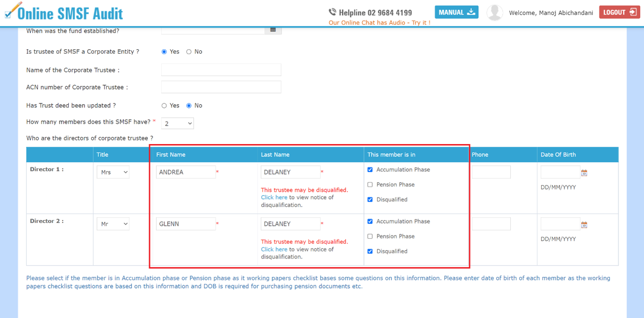The width and height of the screenshot is (644, 318).
Task: Select Yes for Trust deed updated
Action: pos(164,106)
